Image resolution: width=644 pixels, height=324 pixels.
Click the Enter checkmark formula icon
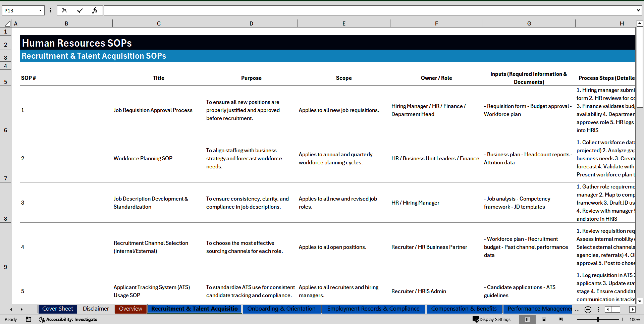[x=80, y=10]
